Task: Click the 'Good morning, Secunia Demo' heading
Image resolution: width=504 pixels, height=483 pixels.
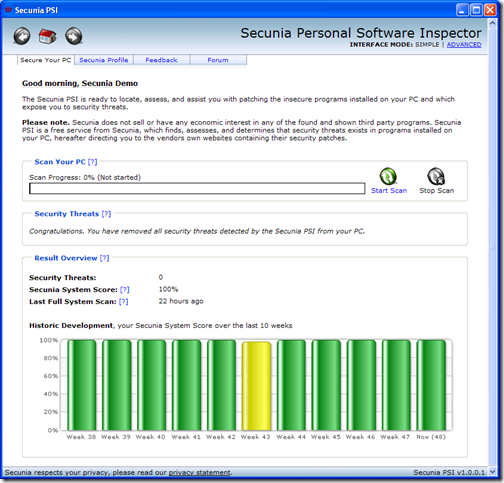Action: [80, 83]
